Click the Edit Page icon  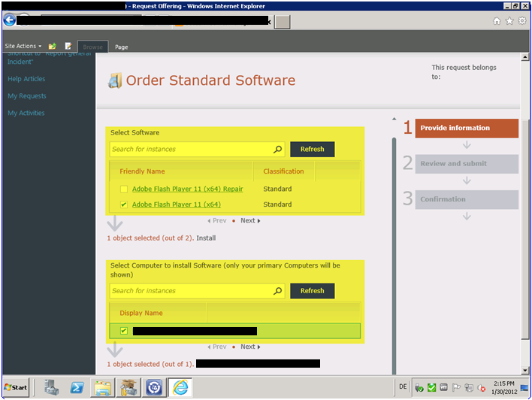(68, 47)
